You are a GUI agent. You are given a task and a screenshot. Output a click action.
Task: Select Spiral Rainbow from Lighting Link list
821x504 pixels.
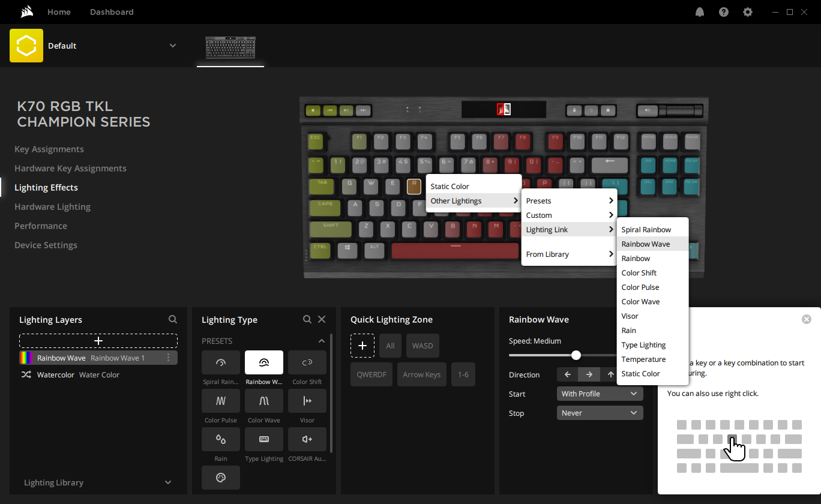652,230
